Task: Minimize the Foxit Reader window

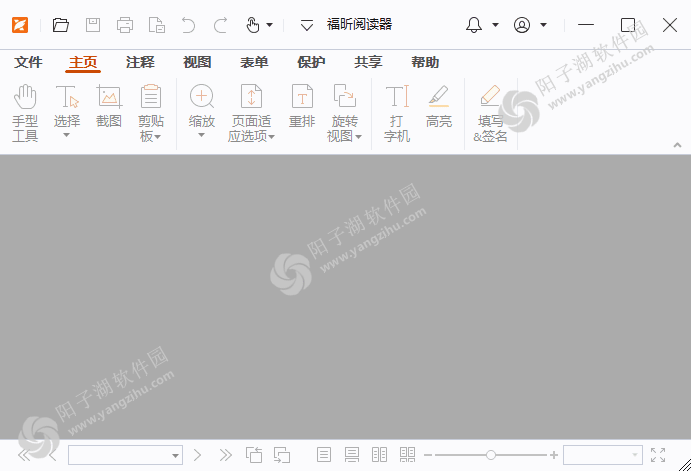Action: pyautogui.click(x=586, y=25)
